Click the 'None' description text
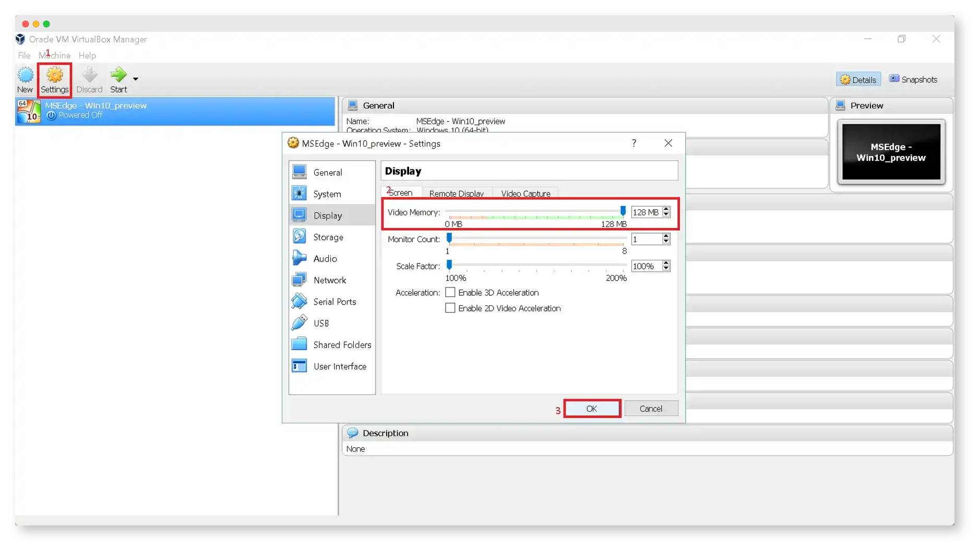Screen dimensions: 980x551 tap(355, 449)
